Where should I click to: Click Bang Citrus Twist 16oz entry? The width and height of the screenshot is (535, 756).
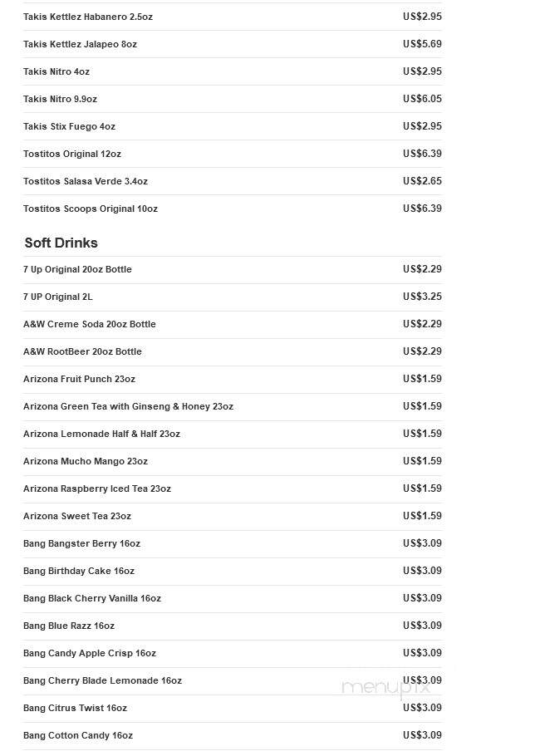[x=233, y=709]
